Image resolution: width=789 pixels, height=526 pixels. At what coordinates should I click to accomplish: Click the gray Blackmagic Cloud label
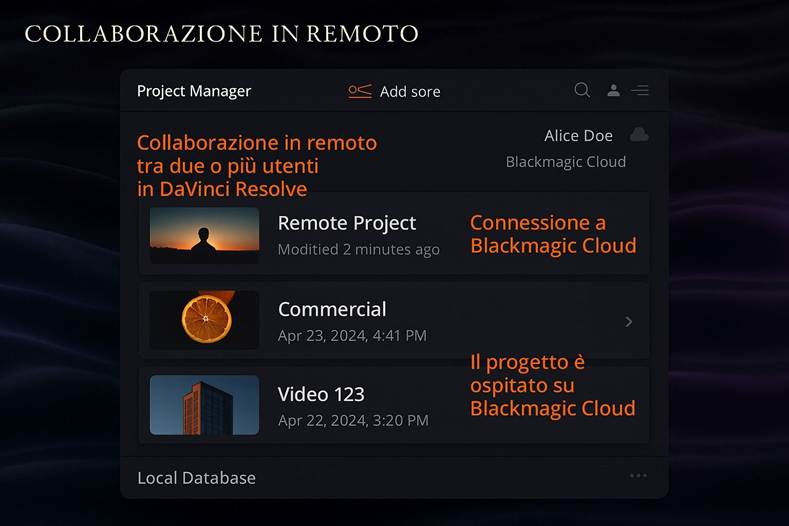(x=566, y=162)
